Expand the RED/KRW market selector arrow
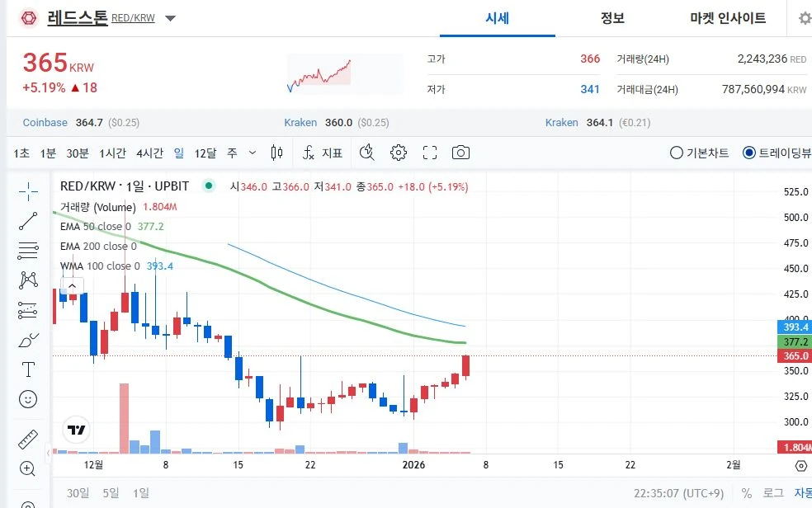 [170, 19]
